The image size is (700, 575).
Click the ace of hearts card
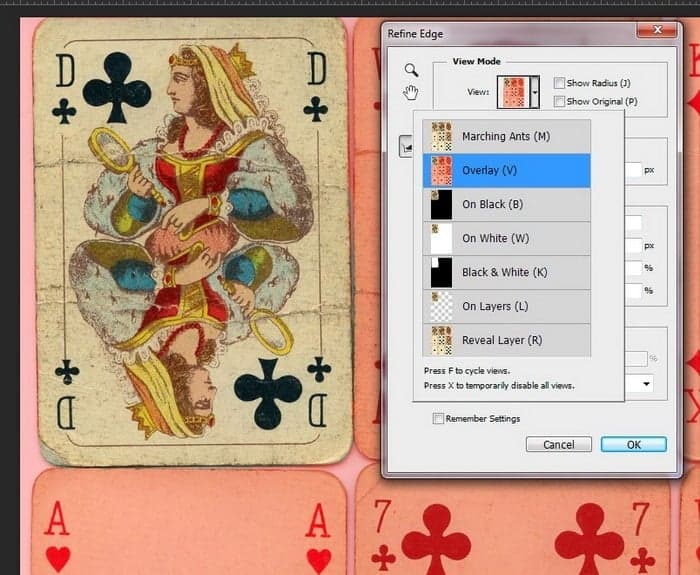[x=189, y=522]
